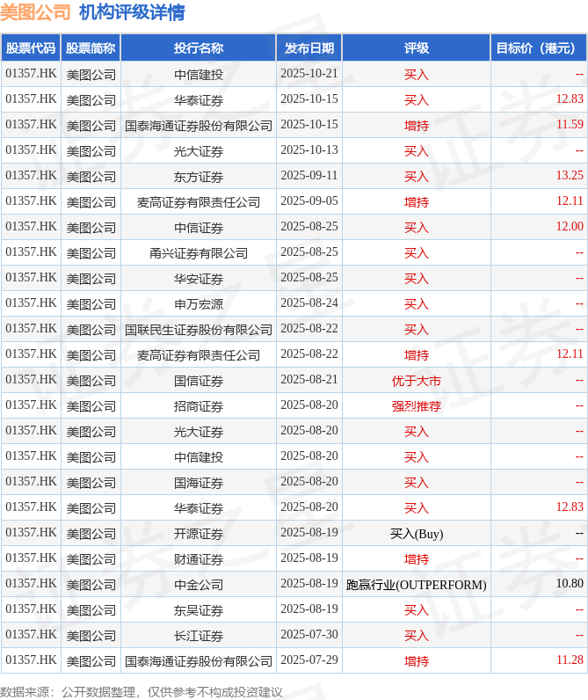Click 中金公司 bank name
This screenshot has width=588, height=700.
point(199,583)
